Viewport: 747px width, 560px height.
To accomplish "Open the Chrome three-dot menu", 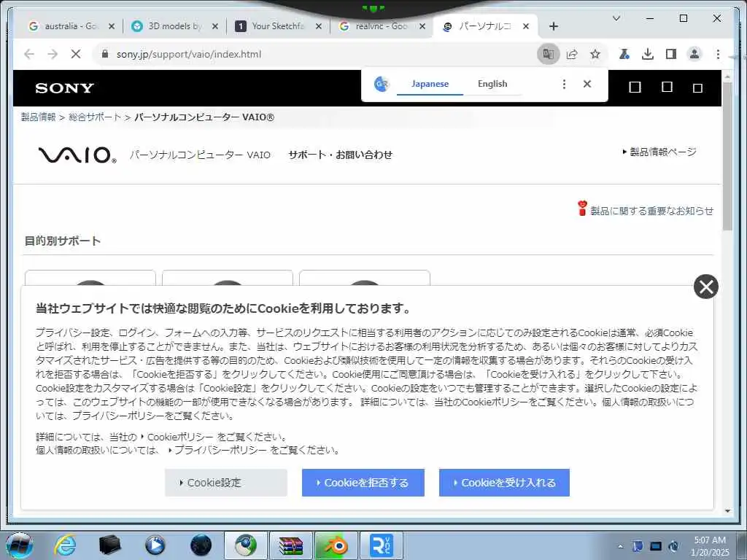I will click(x=718, y=54).
